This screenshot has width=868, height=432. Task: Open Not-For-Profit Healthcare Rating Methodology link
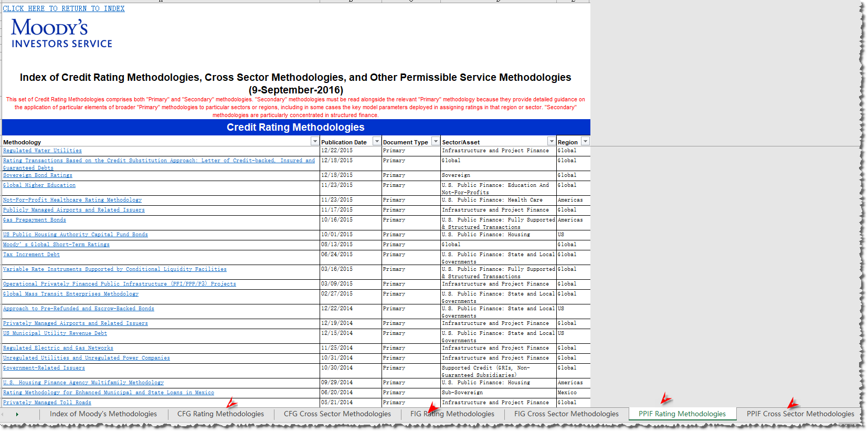click(x=72, y=200)
